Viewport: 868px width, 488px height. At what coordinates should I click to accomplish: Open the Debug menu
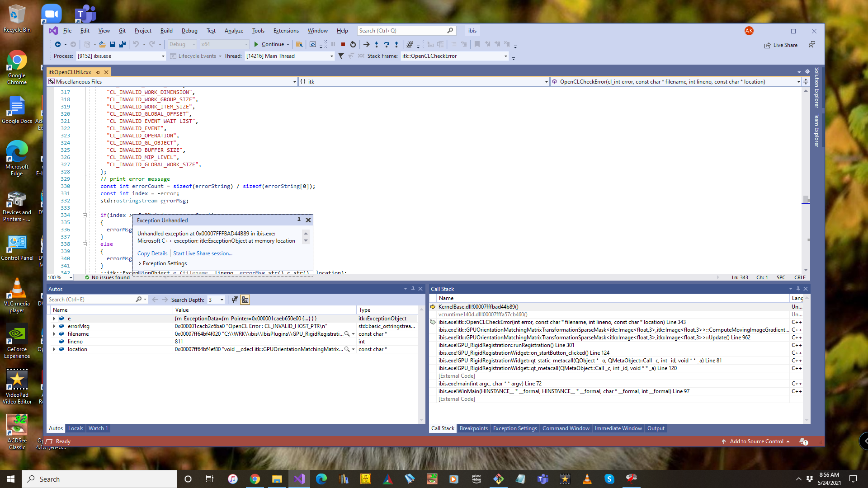click(189, 30)
